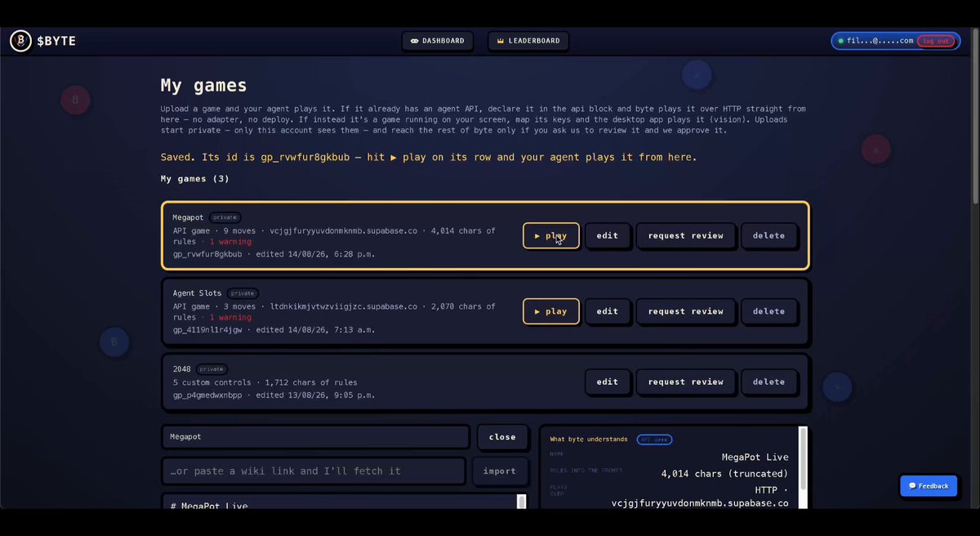The width and height of the screenshot is (980, 536).
Task: Click the My games (3) subheading
Action: click(x=195, y=178)
